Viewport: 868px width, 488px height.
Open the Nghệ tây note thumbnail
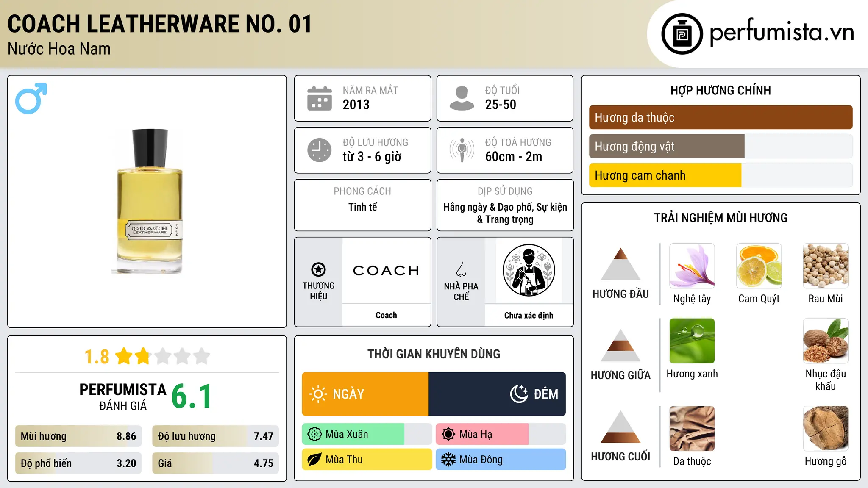coord(692,266)
